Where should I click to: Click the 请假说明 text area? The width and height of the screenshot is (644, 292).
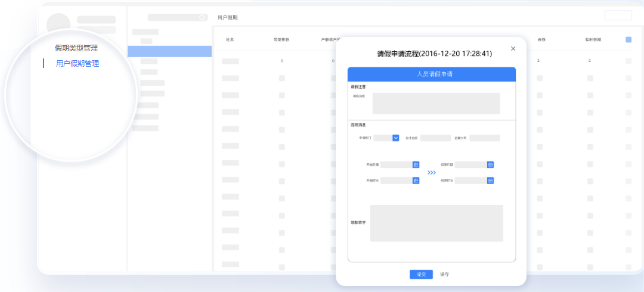coord(436,103)
